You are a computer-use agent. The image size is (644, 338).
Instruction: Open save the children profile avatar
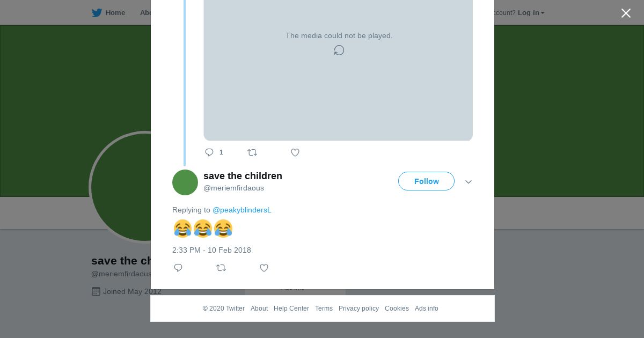point(185,182)
